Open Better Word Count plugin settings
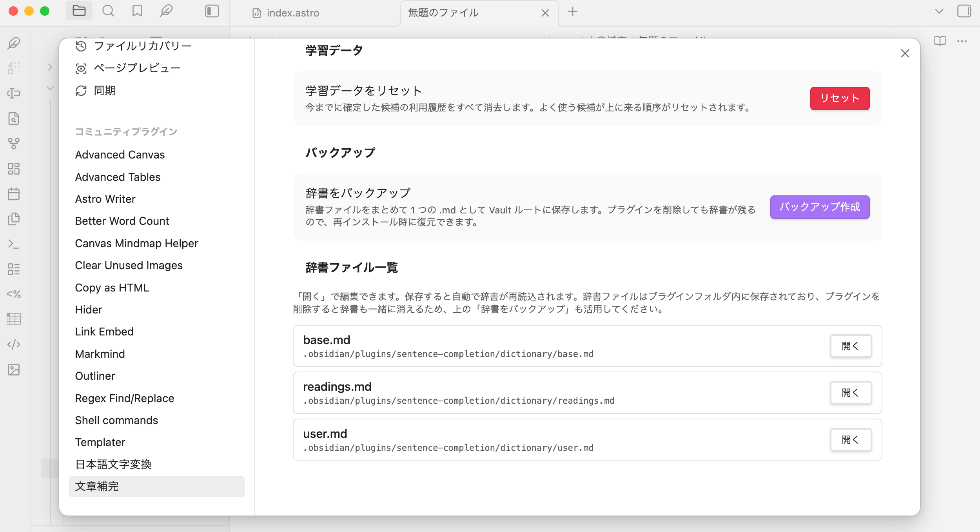The width and height of the screenshot is (980, 532). tap(157, 221)
